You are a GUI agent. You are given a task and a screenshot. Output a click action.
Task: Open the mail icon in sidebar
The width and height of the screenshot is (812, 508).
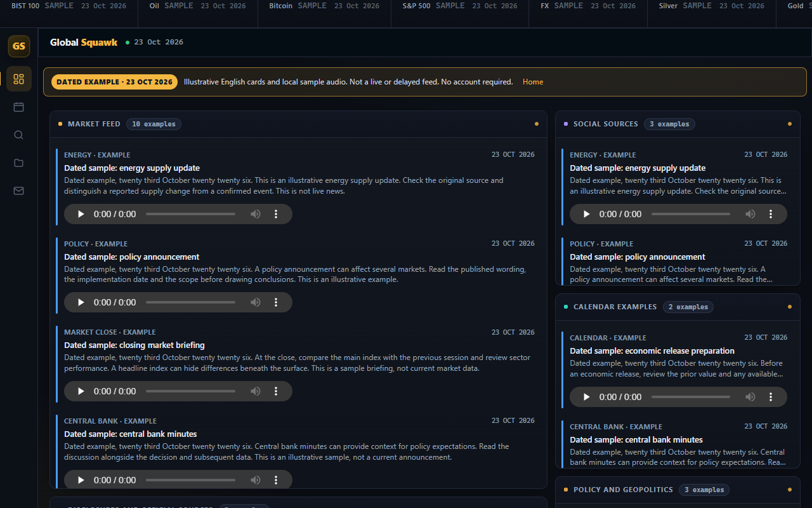click(18, 190)
